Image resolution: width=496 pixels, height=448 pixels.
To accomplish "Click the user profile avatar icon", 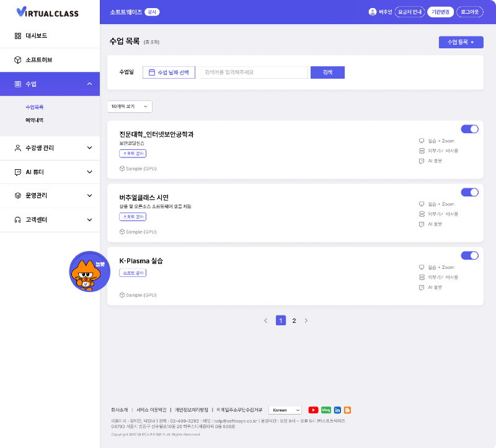I will coord(373,12).
